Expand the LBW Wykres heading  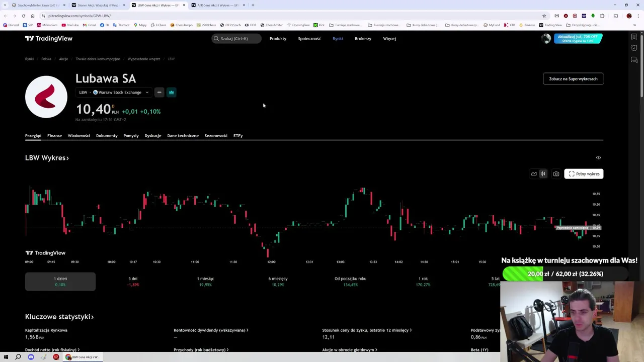tap(47, 158)
